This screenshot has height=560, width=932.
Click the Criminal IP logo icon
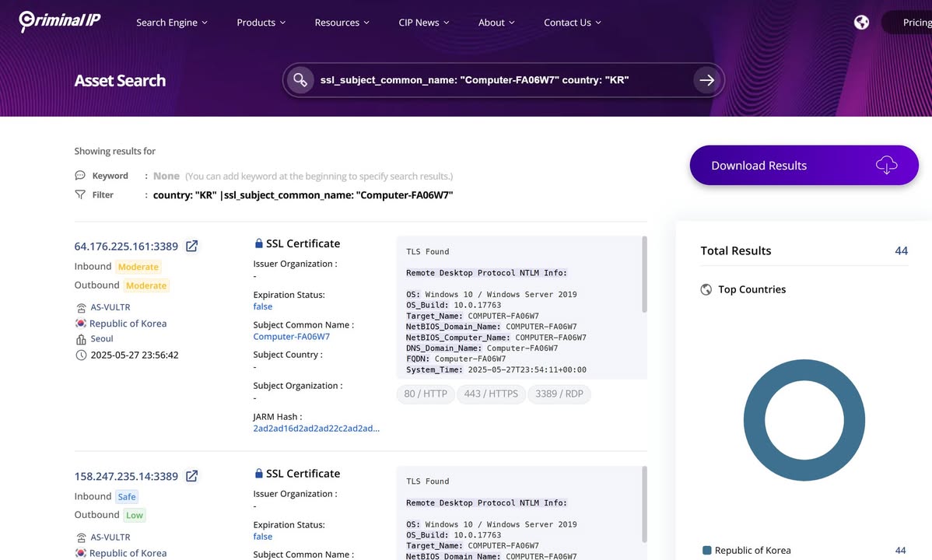pos(27,21)
